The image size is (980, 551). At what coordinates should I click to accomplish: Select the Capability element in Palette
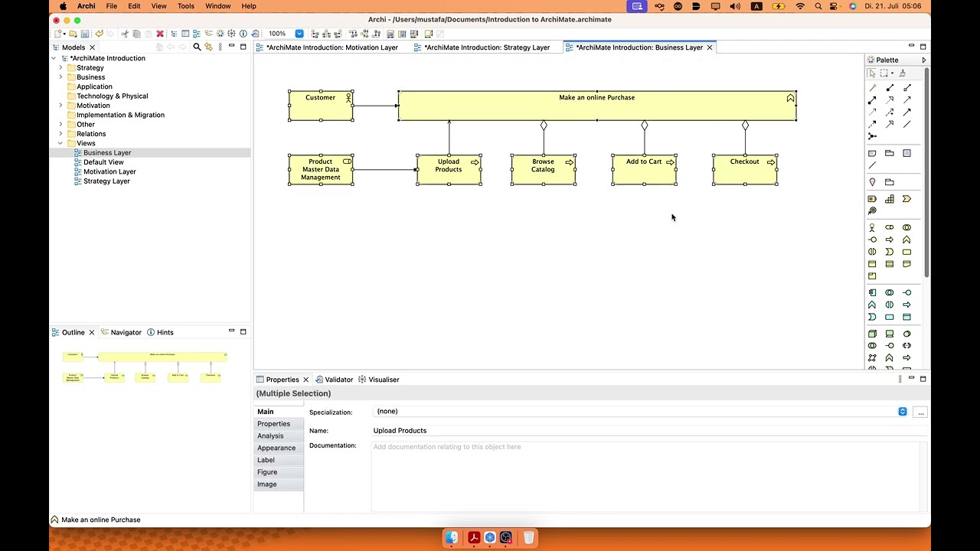890,199
